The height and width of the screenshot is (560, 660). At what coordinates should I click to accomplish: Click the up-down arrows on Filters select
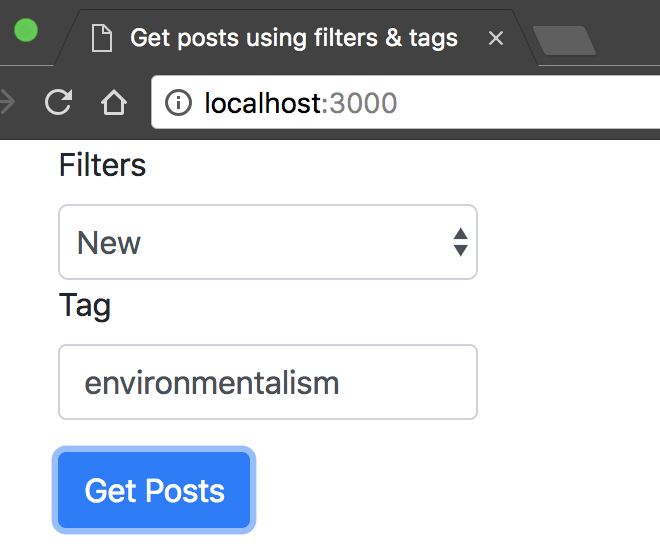click(x=460, y=242)
